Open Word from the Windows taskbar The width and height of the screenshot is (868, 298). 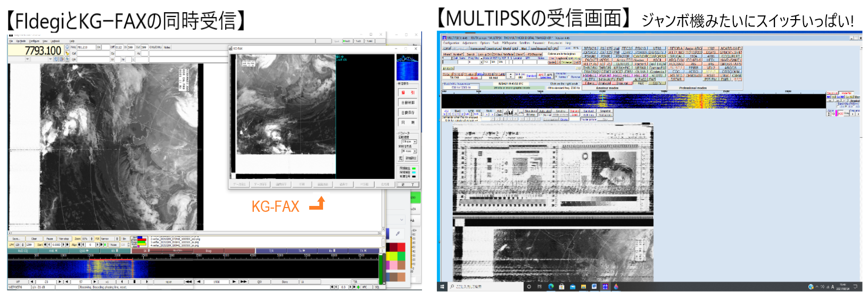tap(594, 286)
